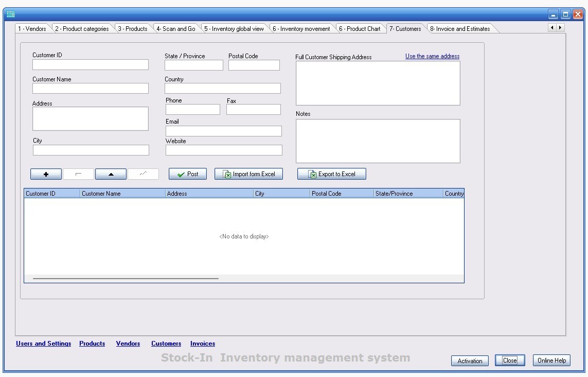Switch to 1 - Vendors tab

click(32, 28)
